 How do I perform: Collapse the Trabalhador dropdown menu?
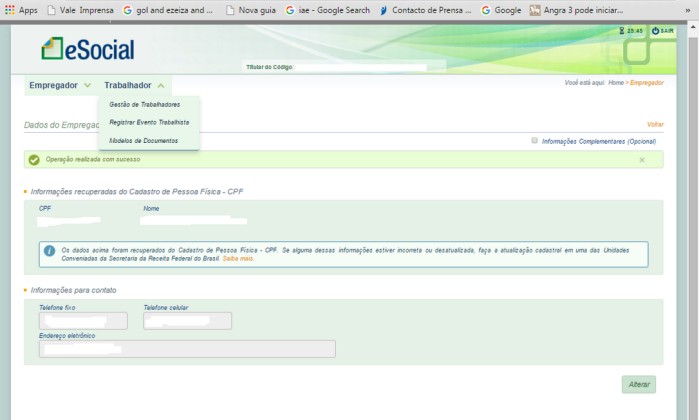tap(134, 86)
